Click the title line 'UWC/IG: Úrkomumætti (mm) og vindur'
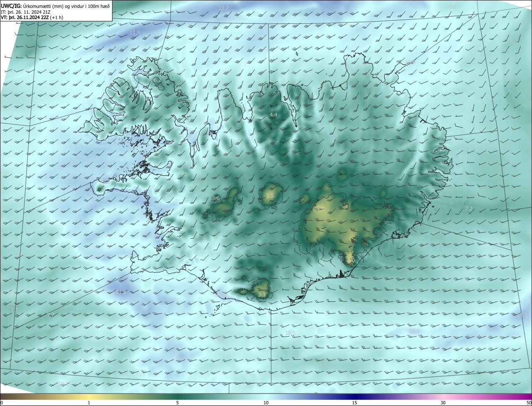 [55, 6]
